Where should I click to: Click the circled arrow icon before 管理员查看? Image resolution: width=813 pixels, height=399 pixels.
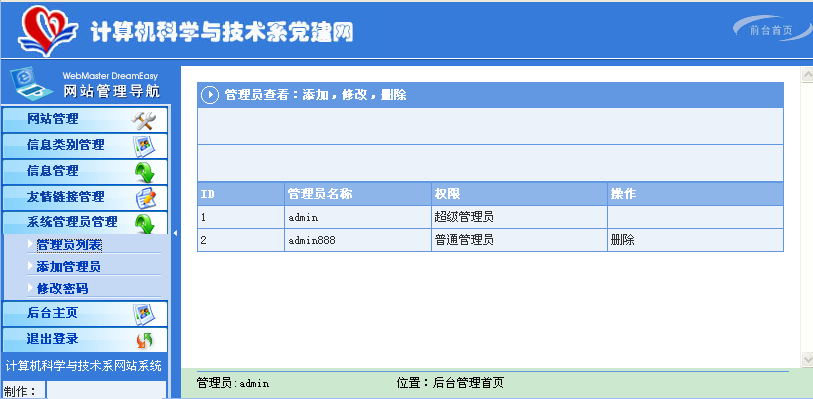(x=209, y=95)
